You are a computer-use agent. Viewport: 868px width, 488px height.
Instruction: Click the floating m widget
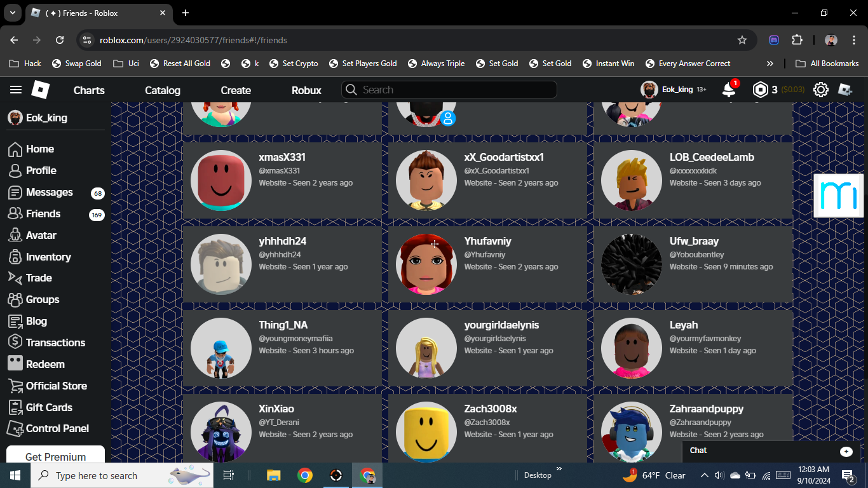839,196
